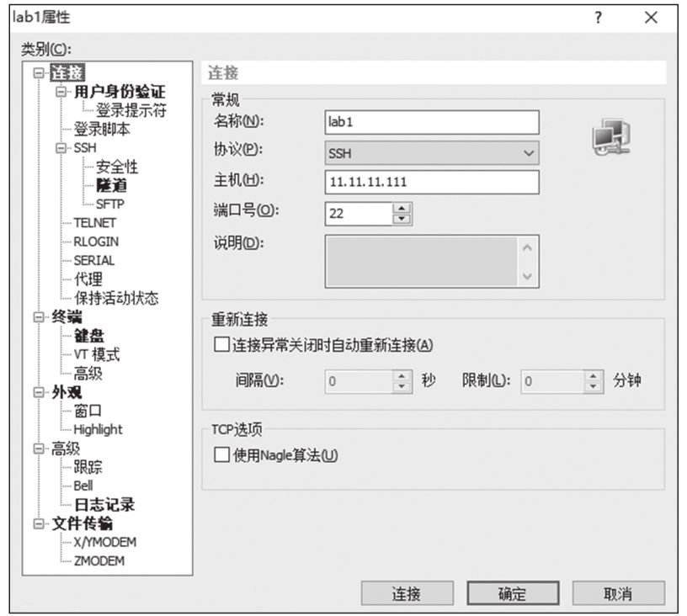This screenshot has height=616, width=687.
Task: Click the question mark help button
Action: point(598,18)
